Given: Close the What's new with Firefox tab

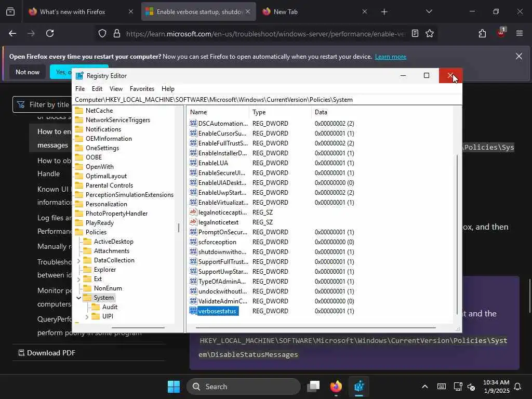Looking at the screenshot, I should pos(130,11).
